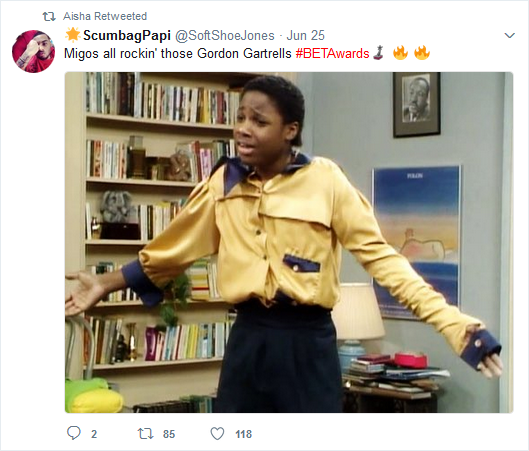Click the award statue emoji after #BETAwards
Viewport: 529px width, 451px height.
click(379, 53)
